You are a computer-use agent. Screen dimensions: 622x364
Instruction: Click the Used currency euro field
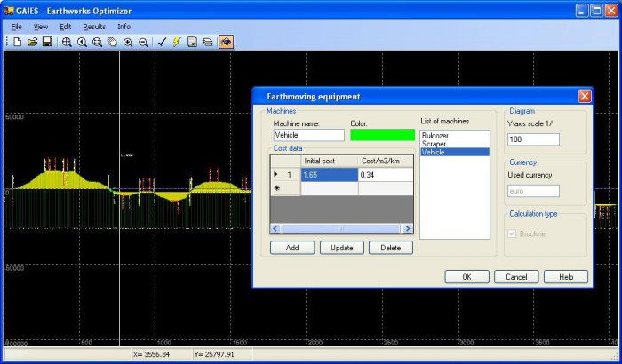[533, 191]
